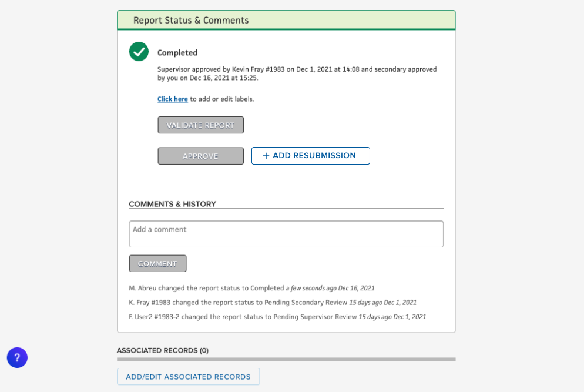Submit with the Comment button

tap(157, 264)
